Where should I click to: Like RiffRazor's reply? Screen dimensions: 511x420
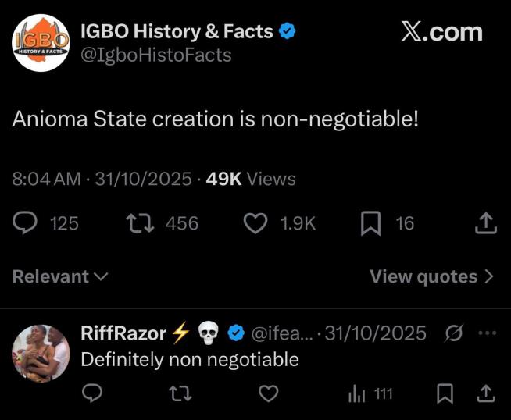[x=268, y=394]
